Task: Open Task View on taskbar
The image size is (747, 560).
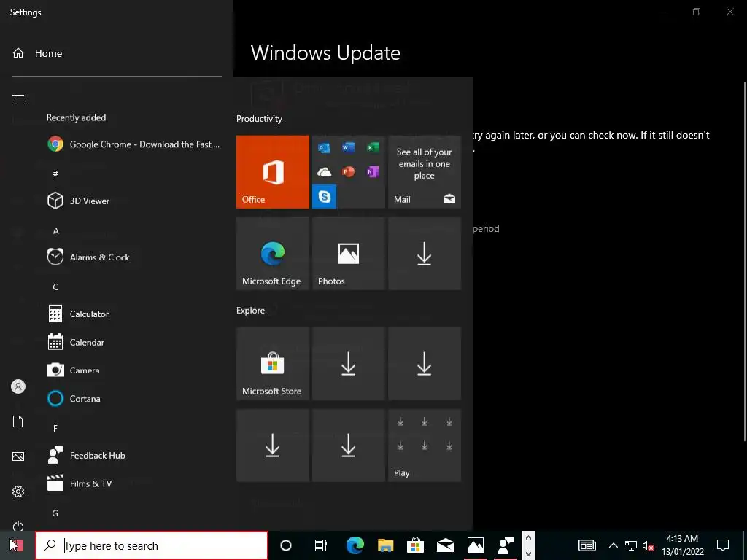Action: 321,545
